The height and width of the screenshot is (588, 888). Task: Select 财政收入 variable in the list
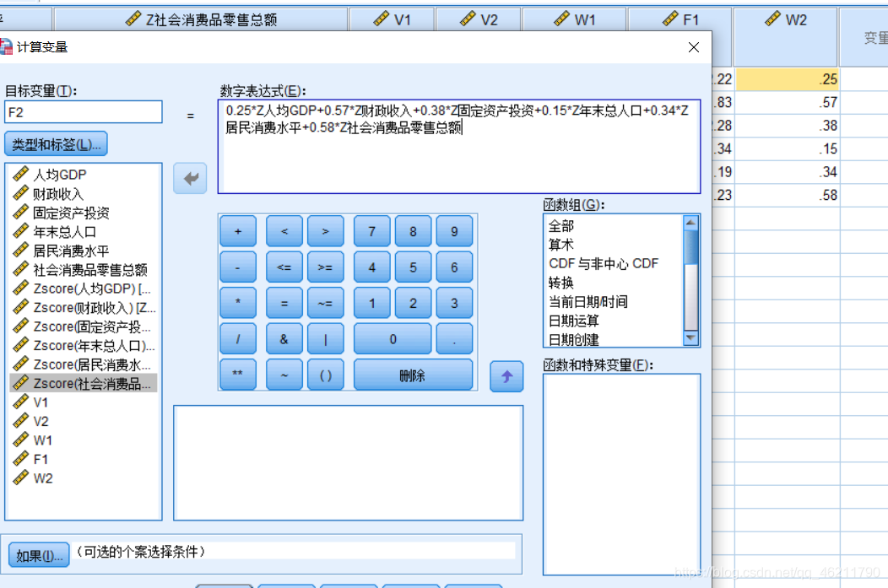pos(57,194)
